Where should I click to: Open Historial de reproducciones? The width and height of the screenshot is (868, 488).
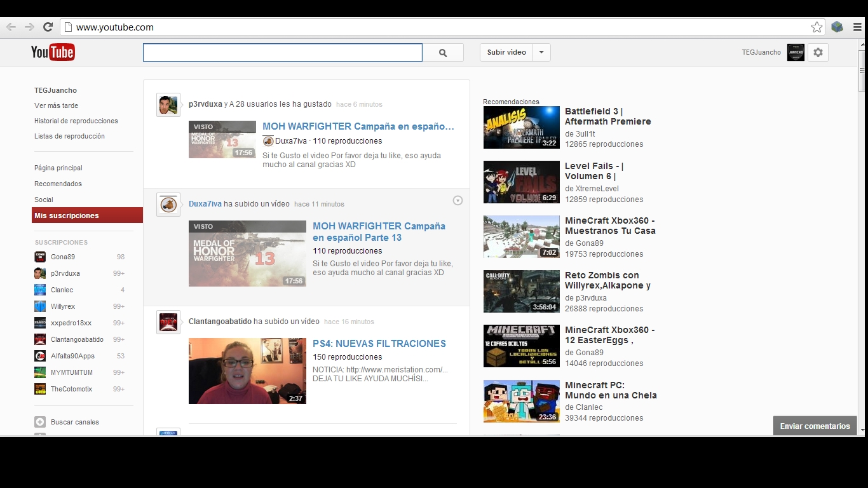76,121
